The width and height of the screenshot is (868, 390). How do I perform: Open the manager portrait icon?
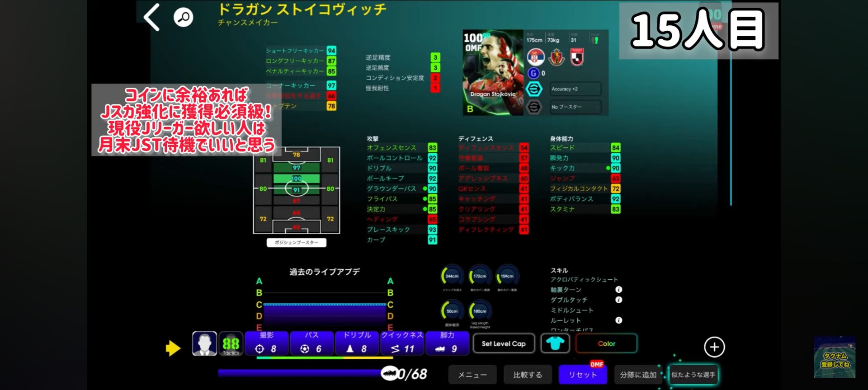(205, 343)
